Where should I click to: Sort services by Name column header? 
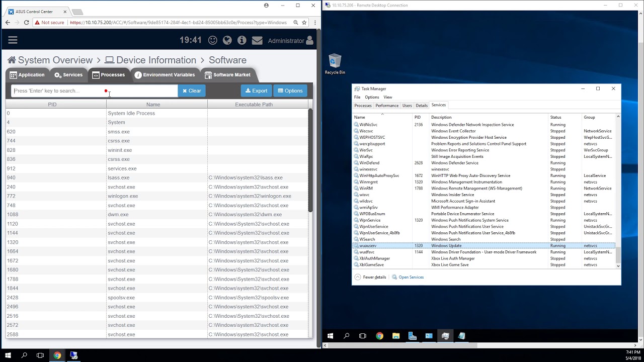[382, 117]
